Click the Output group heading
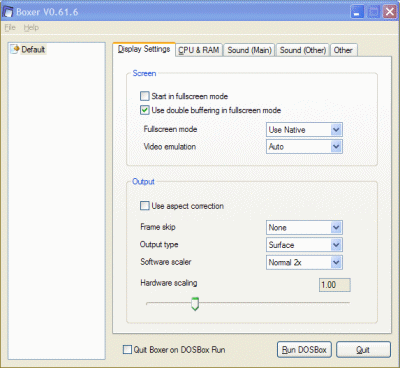The width and height of the screenshot is (400, 368). [143, 182]
